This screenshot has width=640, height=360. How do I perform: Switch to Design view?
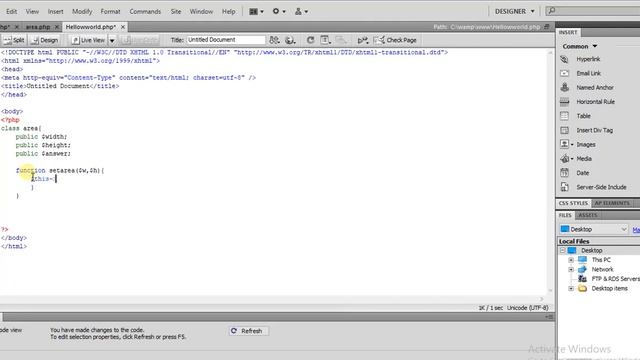[45, 40]
